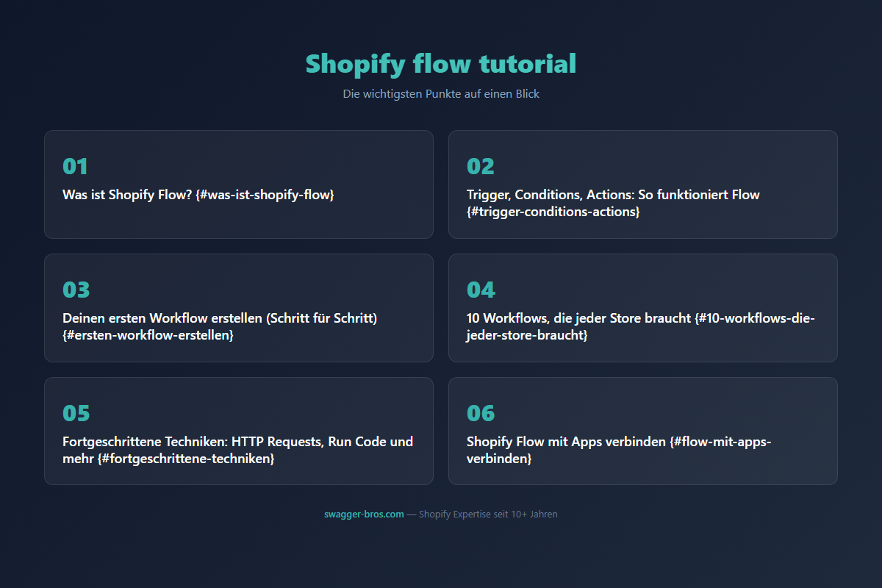The width and height of the screenshot is (882, 588).
Task: Click subtitle 'Die wichtigsten Punkte auf einen Blick'
Action: pyautogui.click(x=441, y=94)
